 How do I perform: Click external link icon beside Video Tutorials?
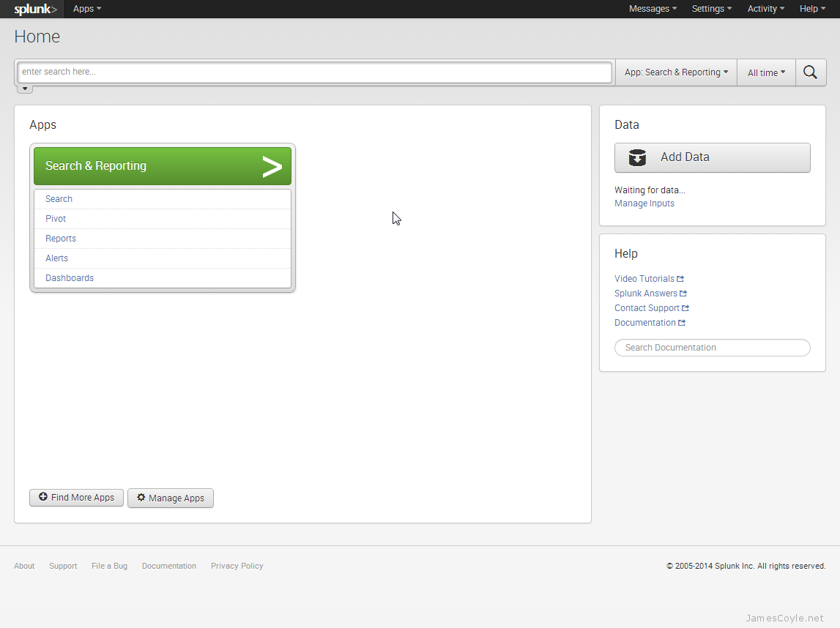[x=680, y=279]
